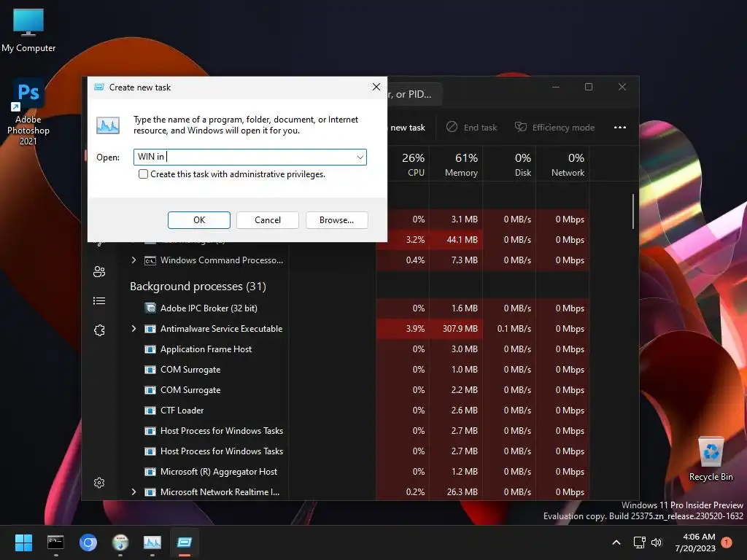Open Adobe Photoshop 2021 desktop shortcut
The image size is (747, 560).
(x=28, y=112)
